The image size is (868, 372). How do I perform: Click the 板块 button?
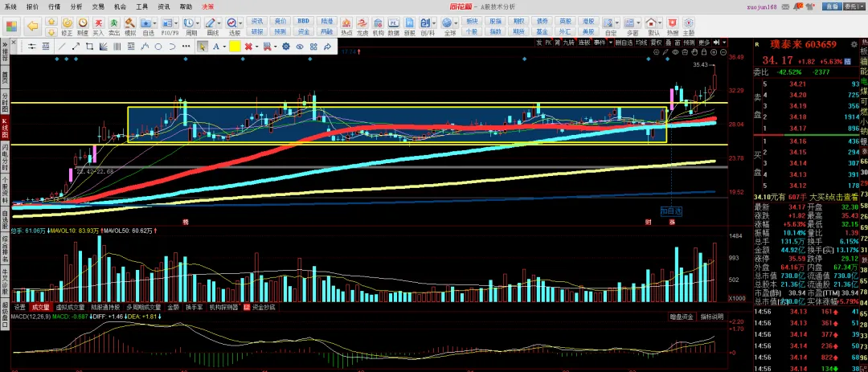(473, 20)
